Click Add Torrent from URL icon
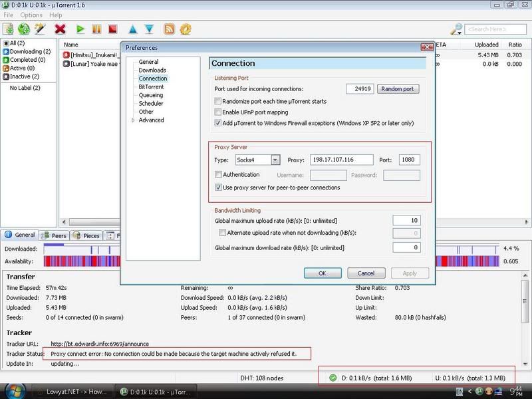 pos(25,29)
